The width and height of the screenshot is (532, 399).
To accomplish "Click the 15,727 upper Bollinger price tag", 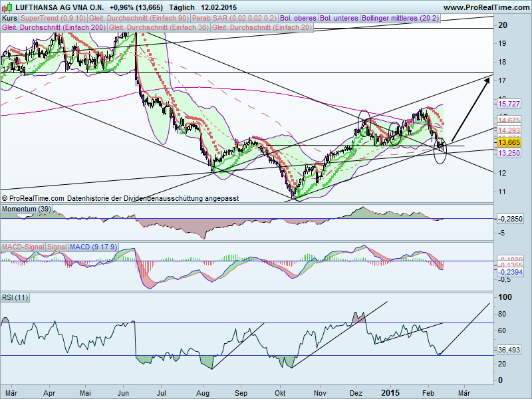I will point(509,104).
